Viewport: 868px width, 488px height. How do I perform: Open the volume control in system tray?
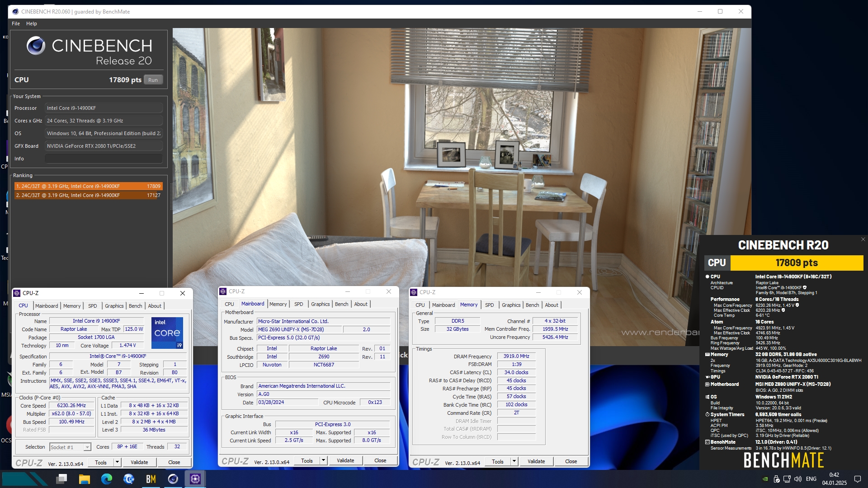pos(798,479)
